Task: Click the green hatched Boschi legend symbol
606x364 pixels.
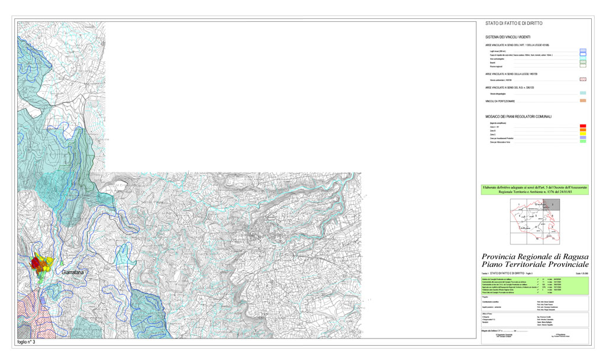Action: [x=582, y=62]
